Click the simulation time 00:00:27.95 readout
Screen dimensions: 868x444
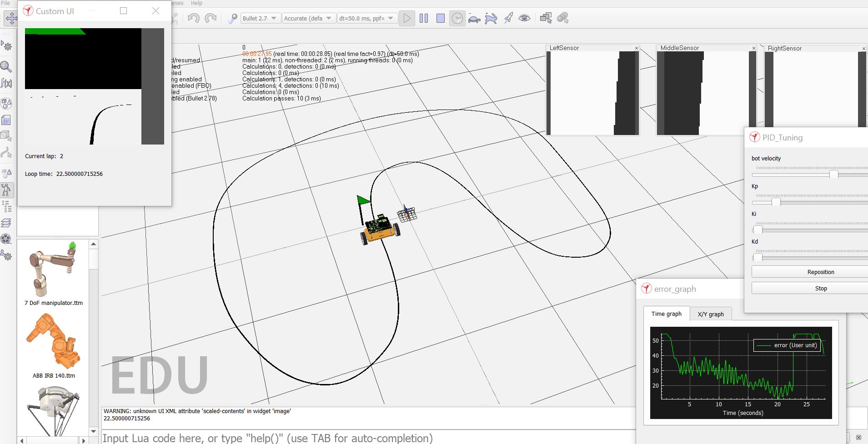click(x=257, y=54)
